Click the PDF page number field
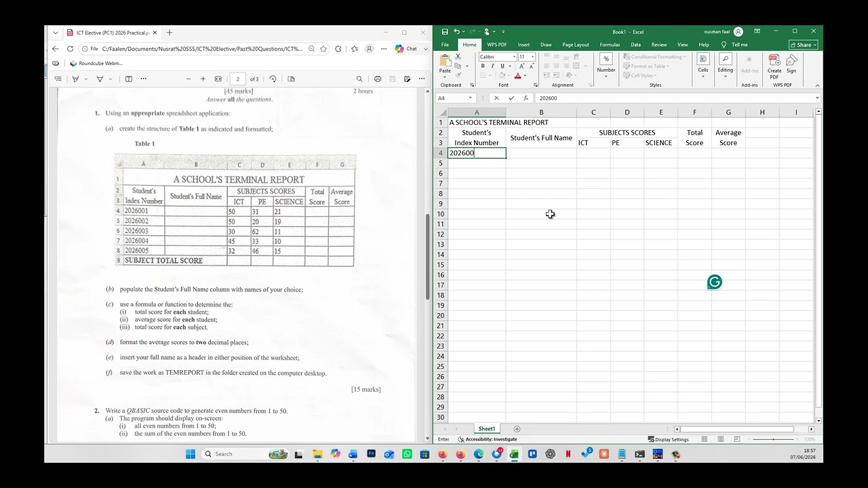 point(237,79)
